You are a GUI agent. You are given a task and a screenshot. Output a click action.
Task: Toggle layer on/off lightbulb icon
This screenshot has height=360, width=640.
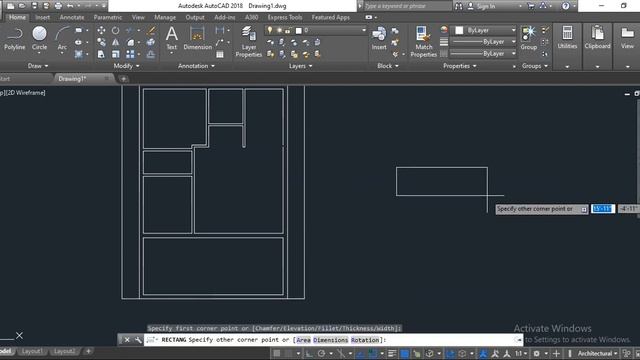pos(270,30)
